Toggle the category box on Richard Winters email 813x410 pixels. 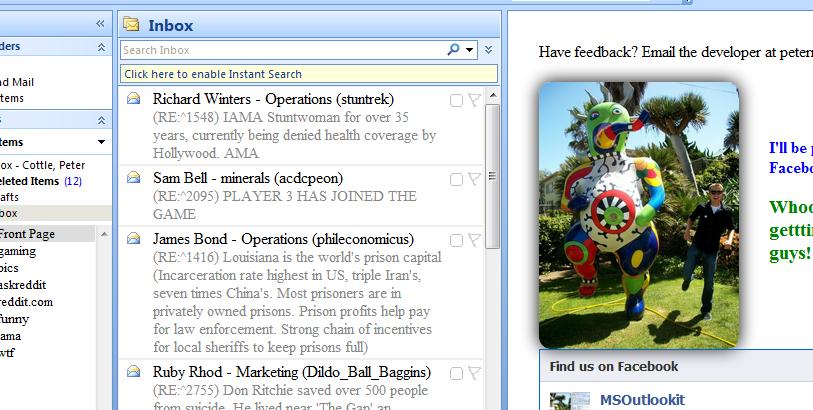456,100
